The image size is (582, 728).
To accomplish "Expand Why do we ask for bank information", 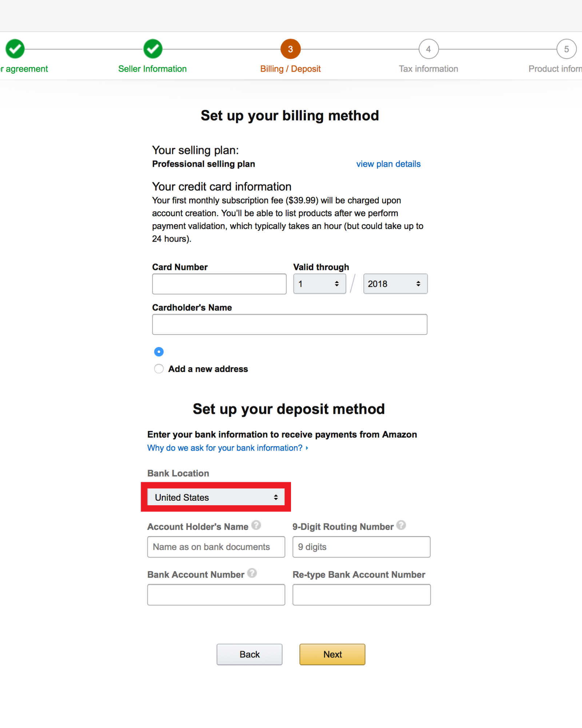I will [x=228, y=448].
